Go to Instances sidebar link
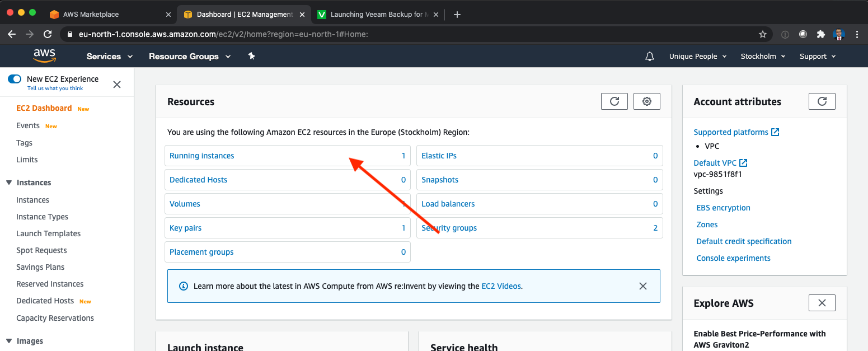 32,200
